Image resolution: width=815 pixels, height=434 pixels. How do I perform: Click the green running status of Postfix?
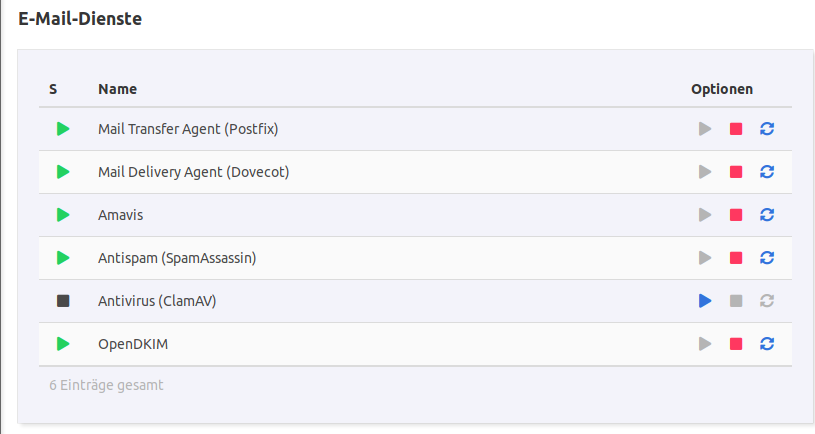(x=63, y=129)
